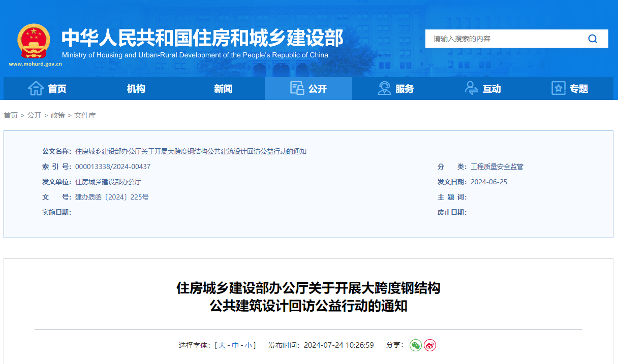This screenshot has height=364, width=618.
Task: Click the home icon on the 首页 tab
Action: pos(35,88)
